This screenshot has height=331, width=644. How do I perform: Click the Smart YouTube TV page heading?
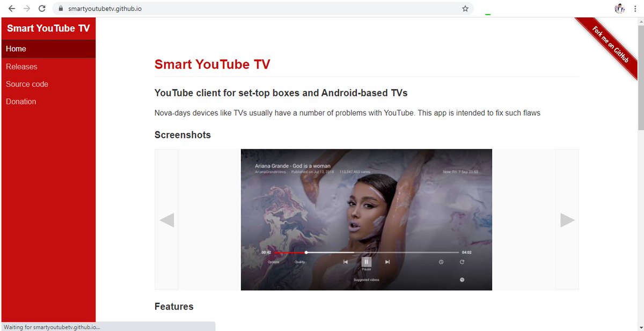[213, 64]
